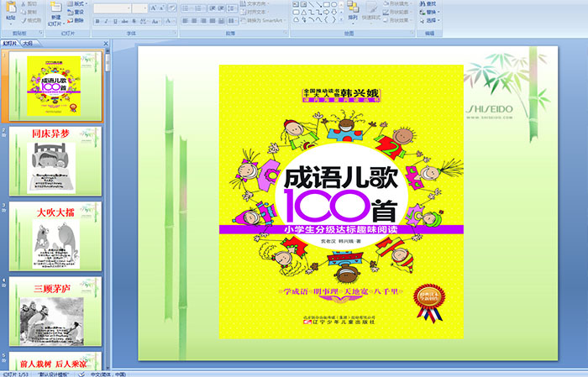Select the Right Arrow block shape
This screenshot has width=588, height=377.
[326, 13]
